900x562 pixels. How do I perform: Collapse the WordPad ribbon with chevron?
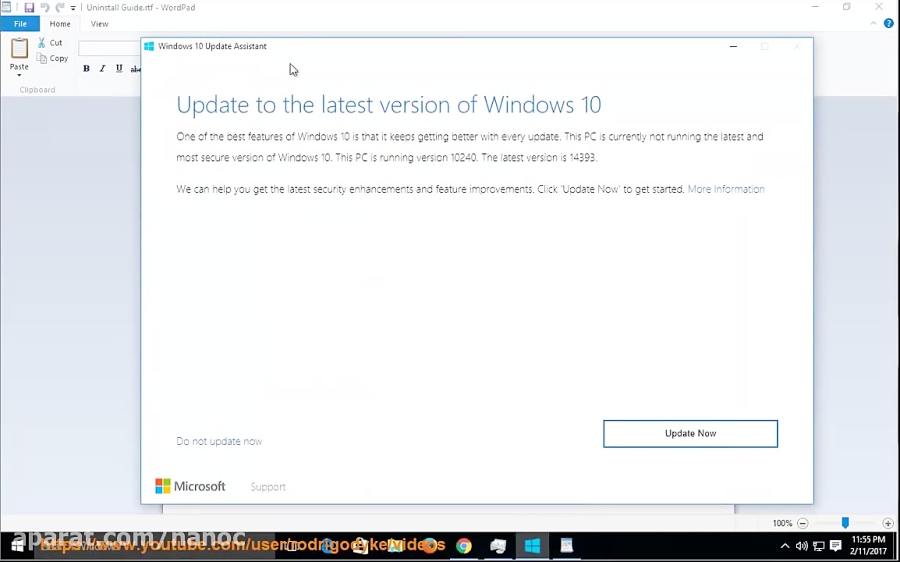click(x=873, y=24)
